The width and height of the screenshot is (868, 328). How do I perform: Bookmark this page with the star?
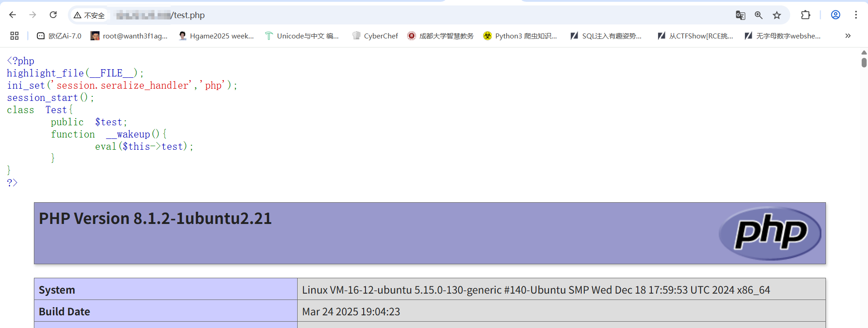click(777, 15)
